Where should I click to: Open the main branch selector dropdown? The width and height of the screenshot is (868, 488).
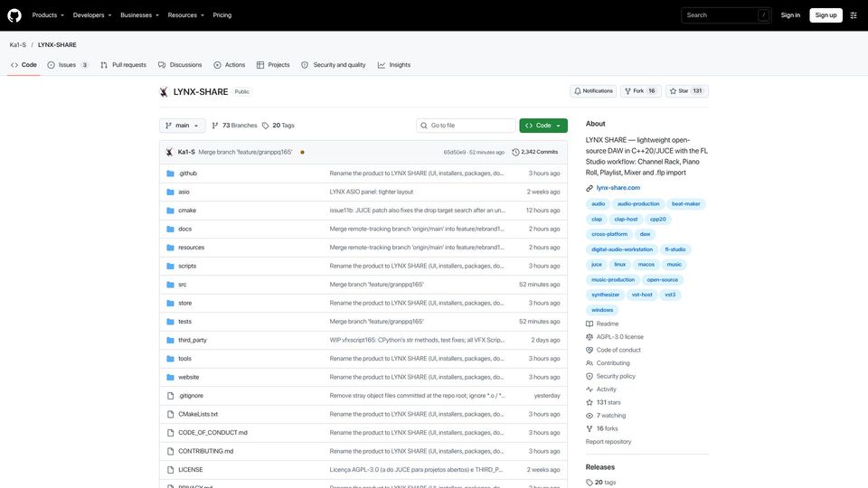coord(182,126)
